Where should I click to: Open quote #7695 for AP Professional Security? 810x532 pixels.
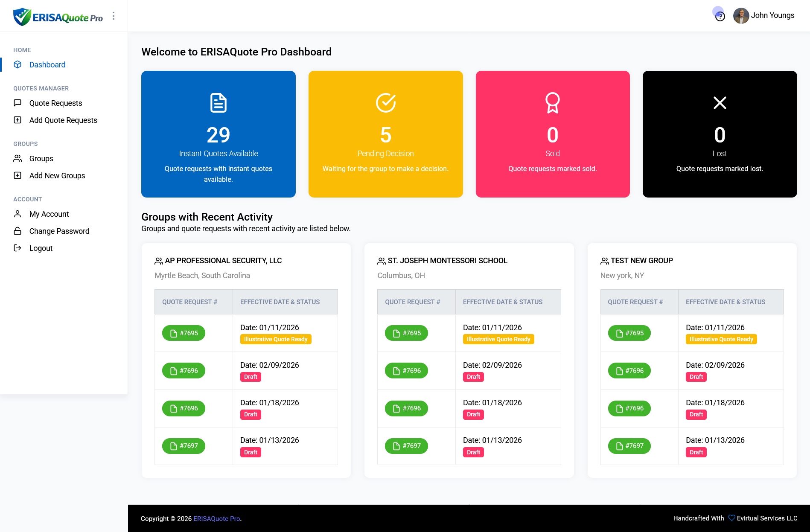[x=184, y=333]
